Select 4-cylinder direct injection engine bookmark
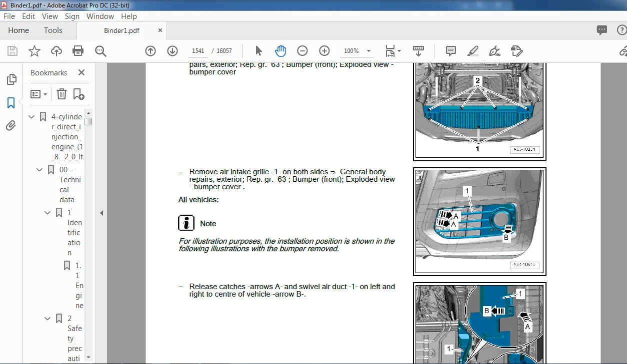Image resolution: width=627 pixels, height=364 pixels. tap(67, 137)
